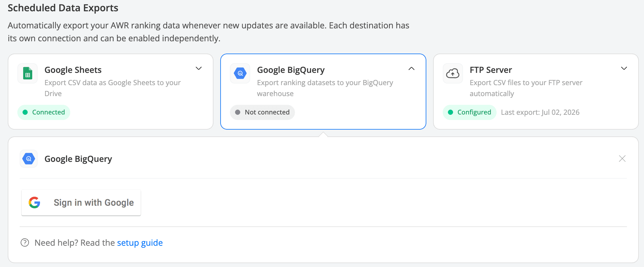Click the BigQuery icon in the expanded panel
Viewport: 644px width, 267px height.
pyautogui.click(x=29, y=159)
